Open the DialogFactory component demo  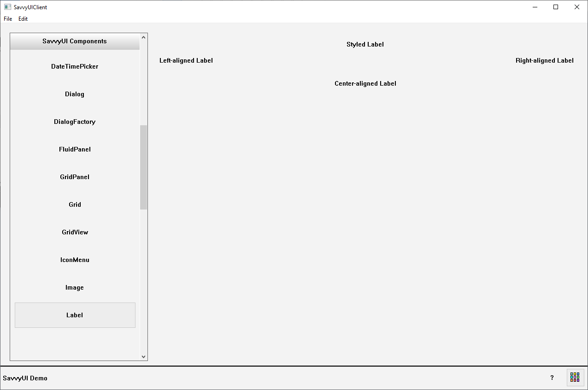[x=75, y=122]
